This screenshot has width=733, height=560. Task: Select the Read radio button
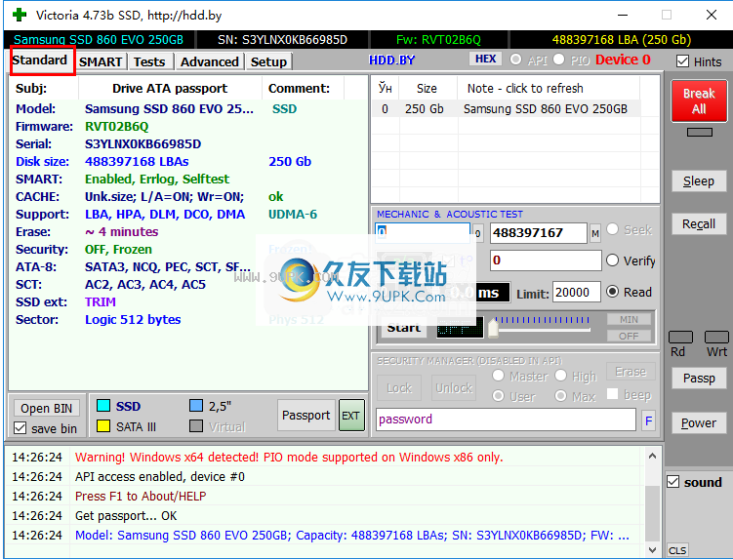pyautogui.click(x=612, y=291)
